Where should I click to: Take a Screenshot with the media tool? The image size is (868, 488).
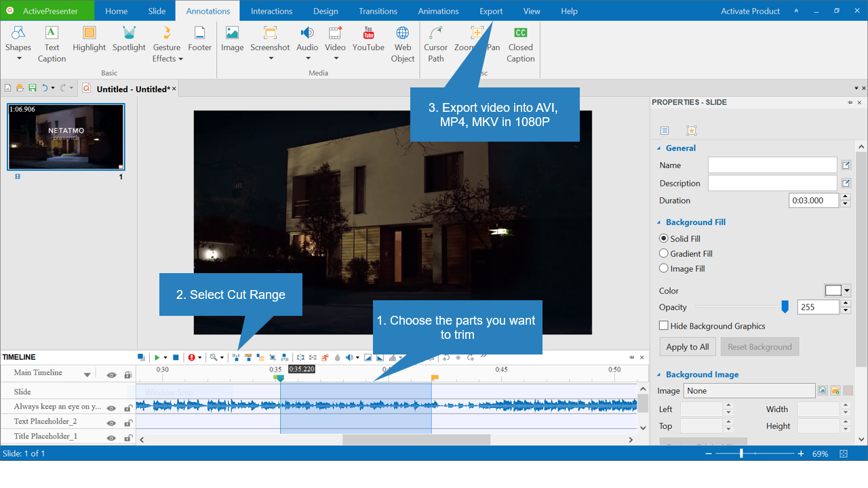point(270,41)
